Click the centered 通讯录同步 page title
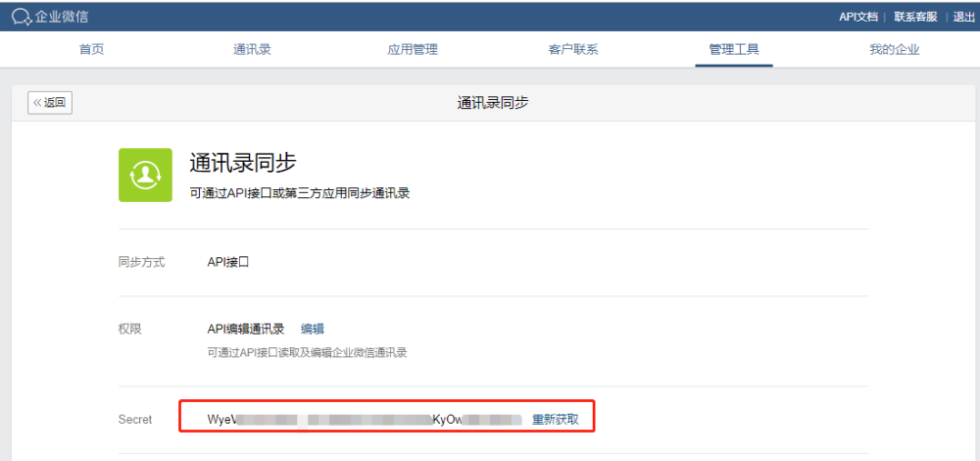980x461 pixels. 493,102
